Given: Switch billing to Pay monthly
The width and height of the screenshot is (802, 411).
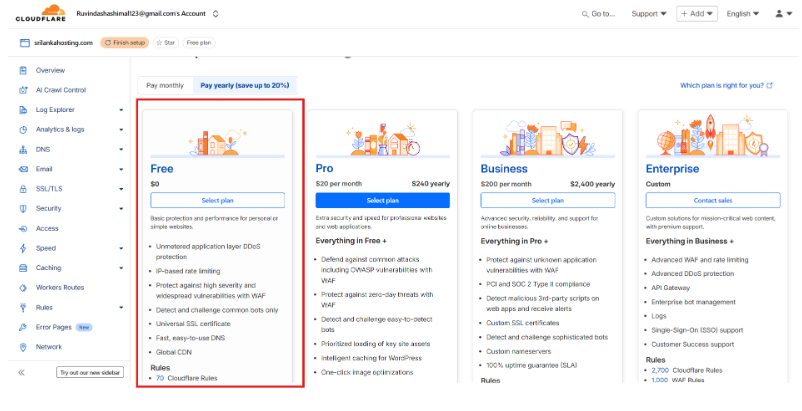Looking at the screenshot, I should [x=165, y=86].
